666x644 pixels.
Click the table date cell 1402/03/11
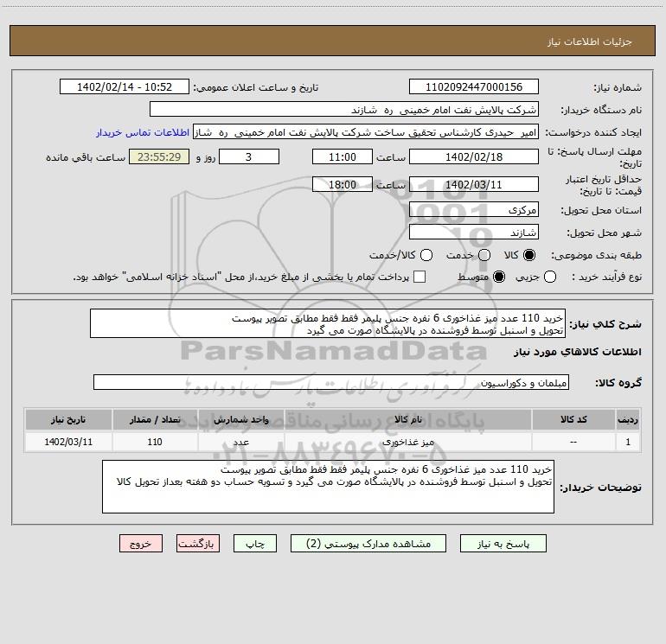click(68, 442)
